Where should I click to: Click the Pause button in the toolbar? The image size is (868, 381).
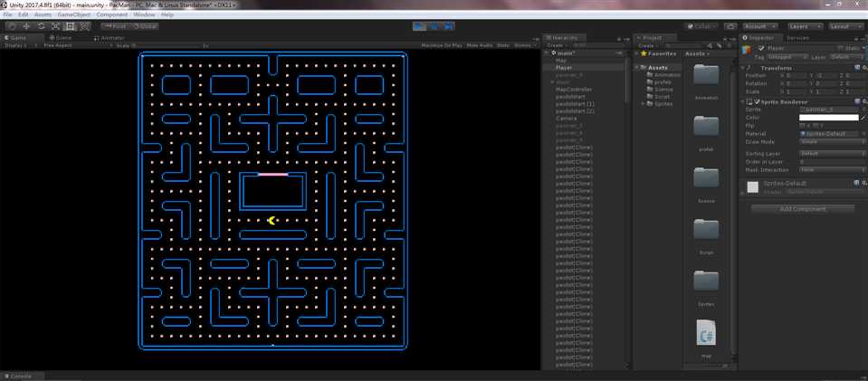click(x=434, y=26)
